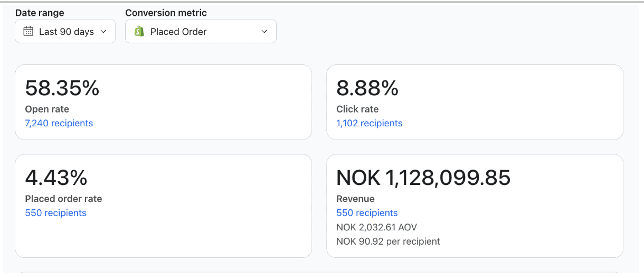Click the NOK 90.92 per recipient text

click(x=388, y=242)
